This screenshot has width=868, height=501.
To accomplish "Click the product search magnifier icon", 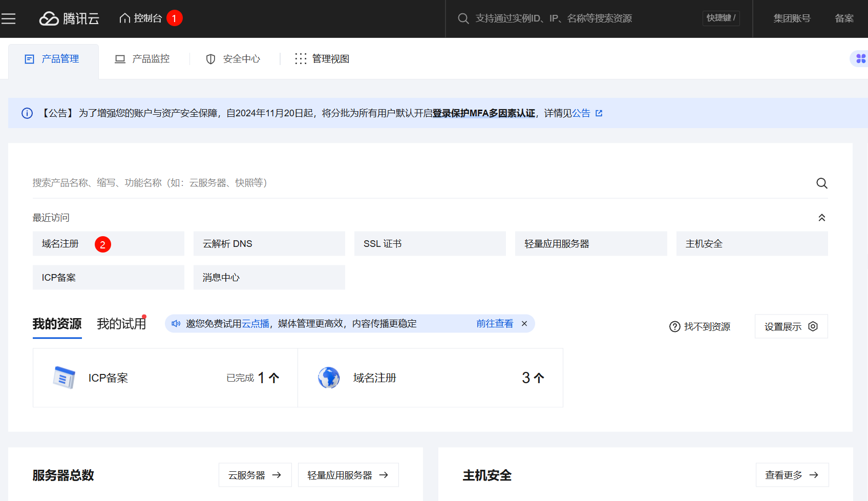I will pos(821,183).
